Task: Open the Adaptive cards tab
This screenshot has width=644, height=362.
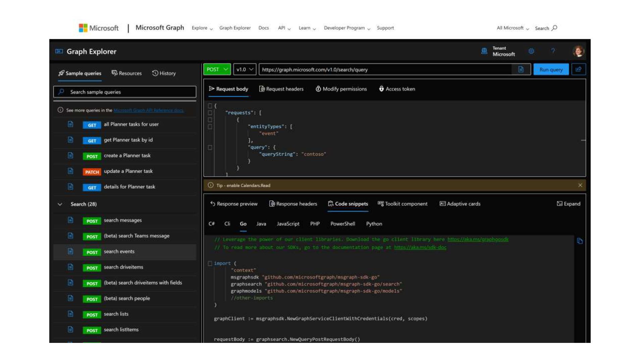Action: click(460, 204)
